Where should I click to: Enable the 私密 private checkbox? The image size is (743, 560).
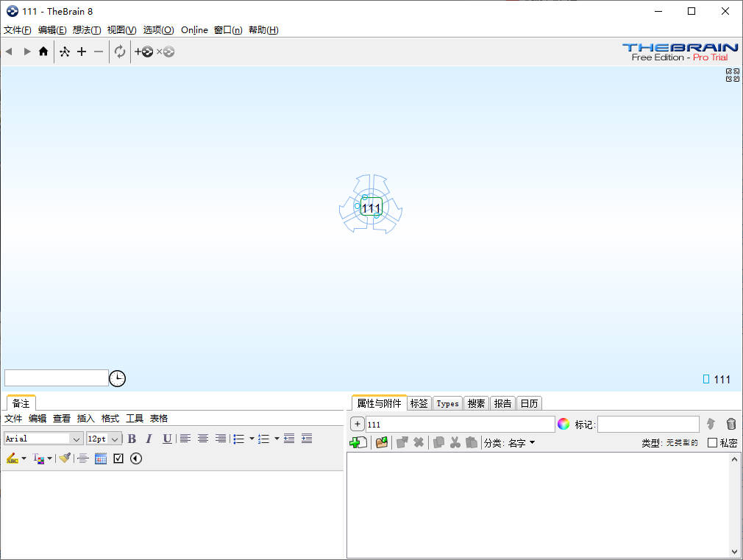pyautogui.click(x=712, y=442)
